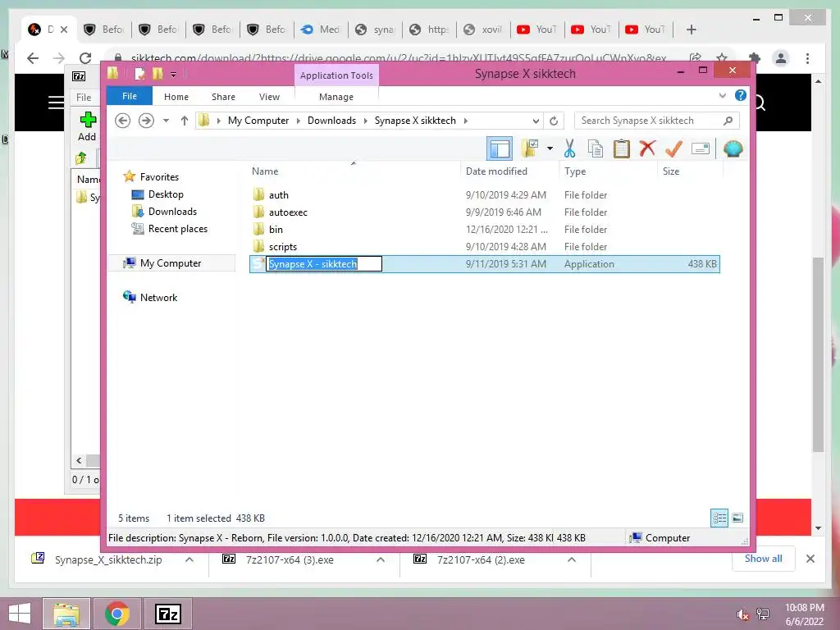Toggle the navigation pane toolbar button
Image resolution: width=840 pixels, height=630 pixels.
pyautogui.click(x=500, y=148)
